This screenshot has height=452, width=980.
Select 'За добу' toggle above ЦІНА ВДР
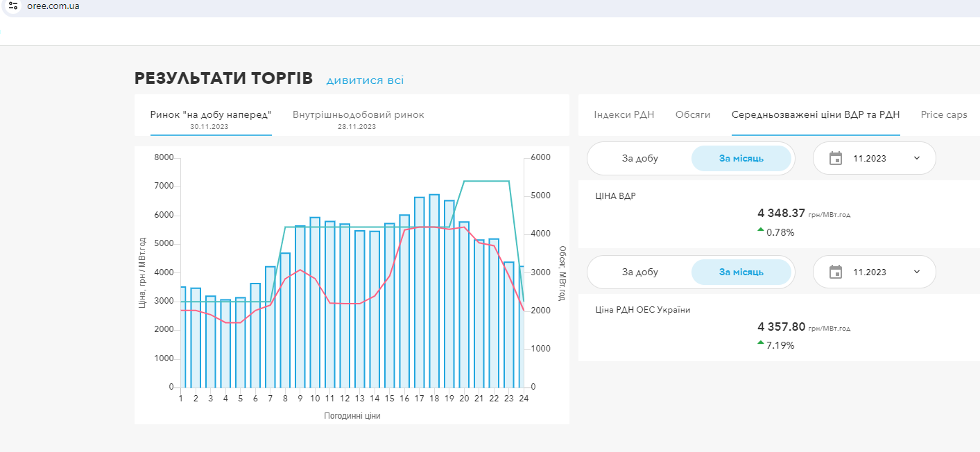639,158
